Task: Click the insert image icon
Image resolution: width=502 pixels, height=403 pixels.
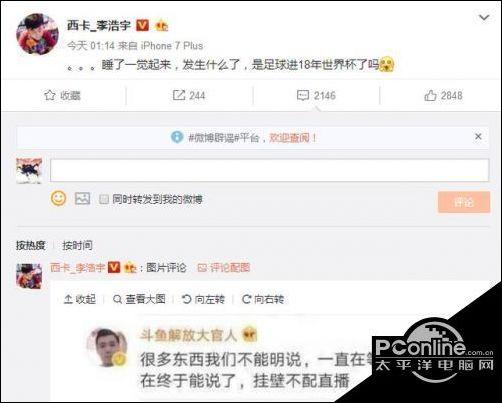Action: [x=82, y=199]
